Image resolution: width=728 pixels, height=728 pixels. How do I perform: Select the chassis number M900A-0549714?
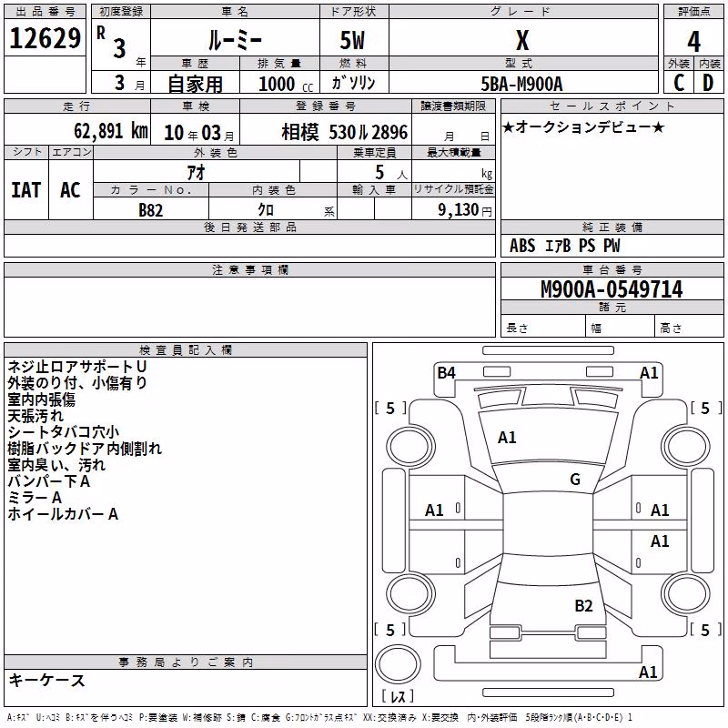(x=612, y=289)
